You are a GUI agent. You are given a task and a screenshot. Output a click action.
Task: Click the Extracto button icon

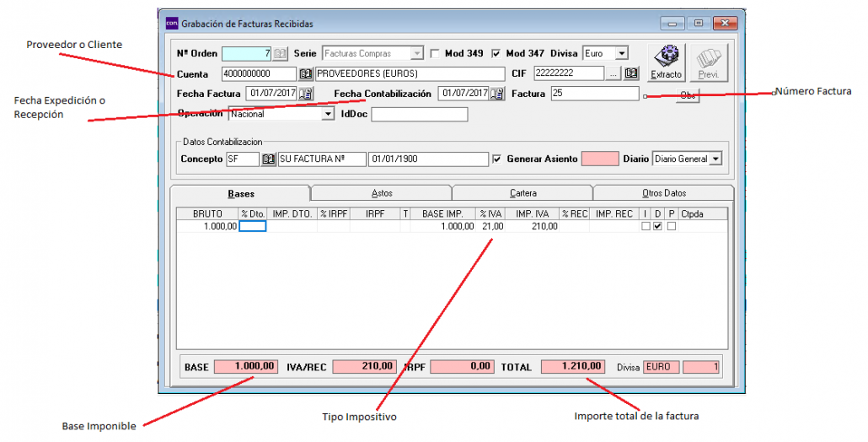[667, 62]
